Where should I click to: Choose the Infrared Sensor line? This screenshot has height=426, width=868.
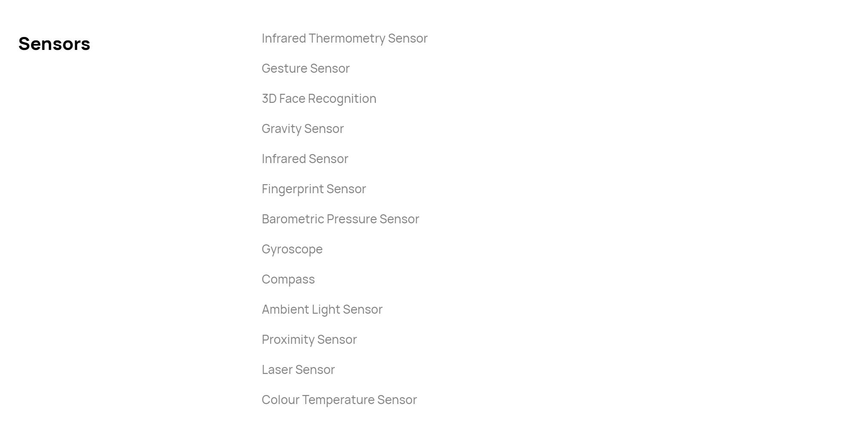tap(305, 159)
